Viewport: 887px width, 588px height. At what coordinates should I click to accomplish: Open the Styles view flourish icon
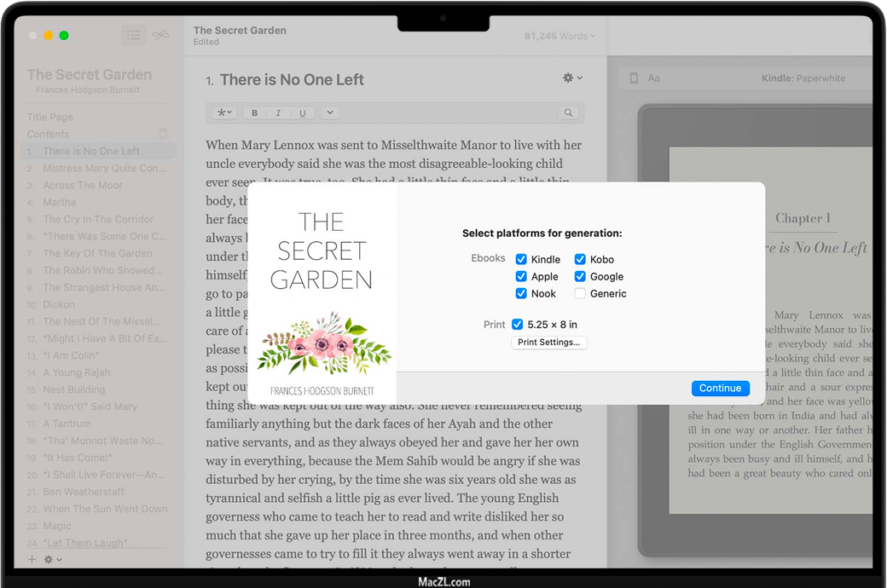[160, 35]
